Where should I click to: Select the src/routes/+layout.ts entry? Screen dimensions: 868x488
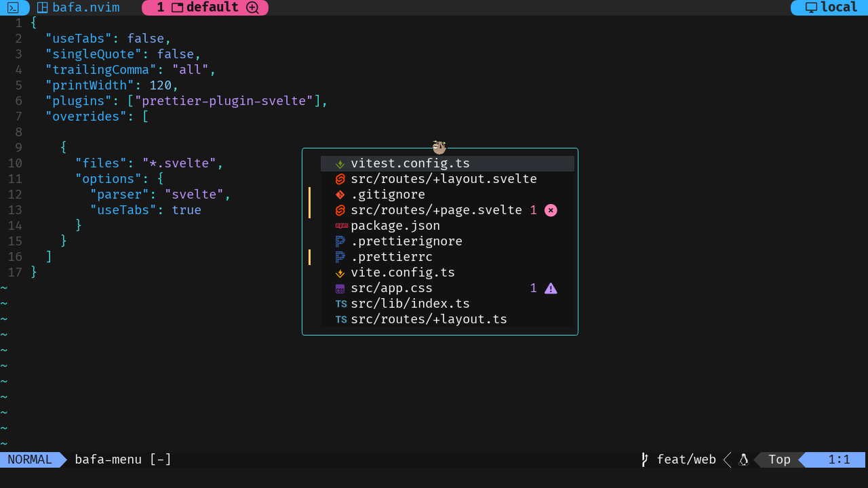click(x=429, y=319)
